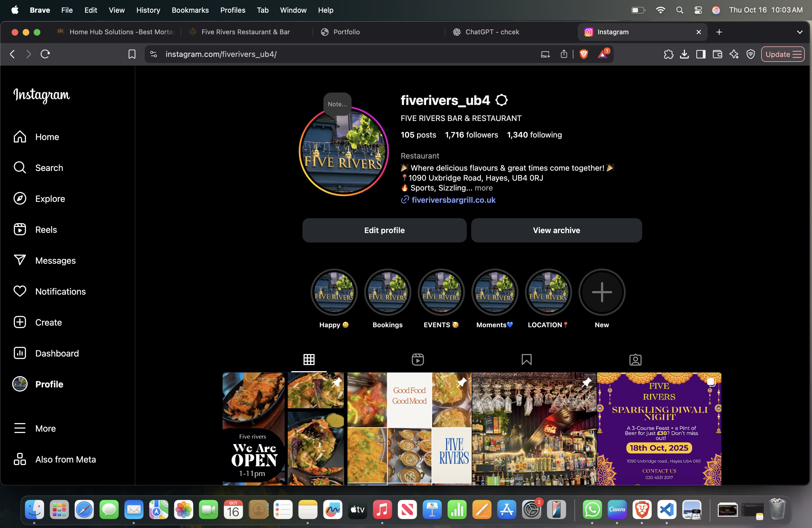Screen dimensions: 812x528
Task: Open the Tagged photos tab icon
Action: pos(635,360)
